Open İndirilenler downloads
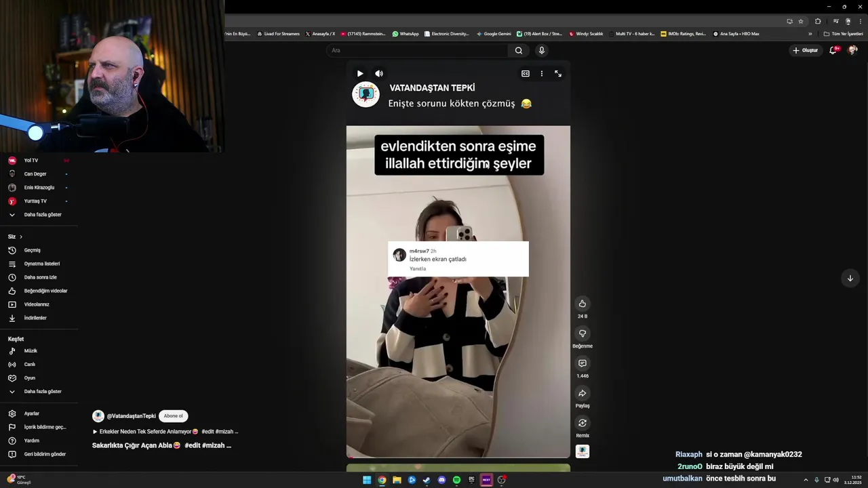The width and height of the screenshot is (868, 488). [x=39, y=318]
